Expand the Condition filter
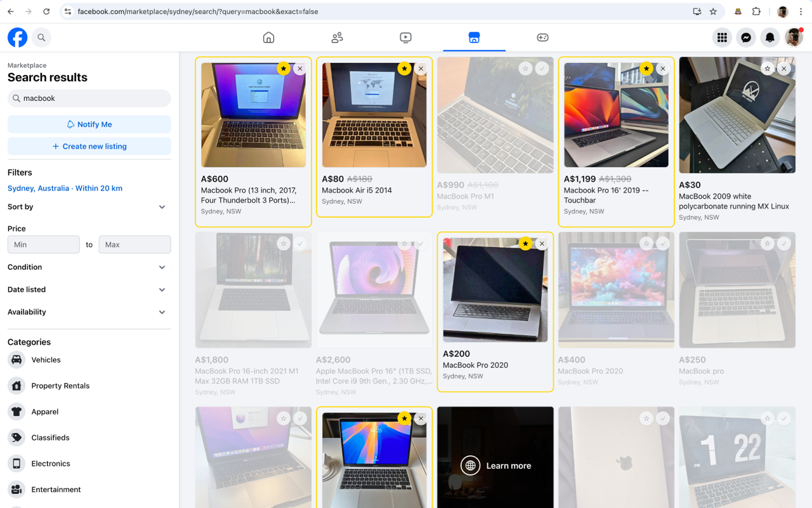Screen dimensions: 812x508 pos(89,267)
